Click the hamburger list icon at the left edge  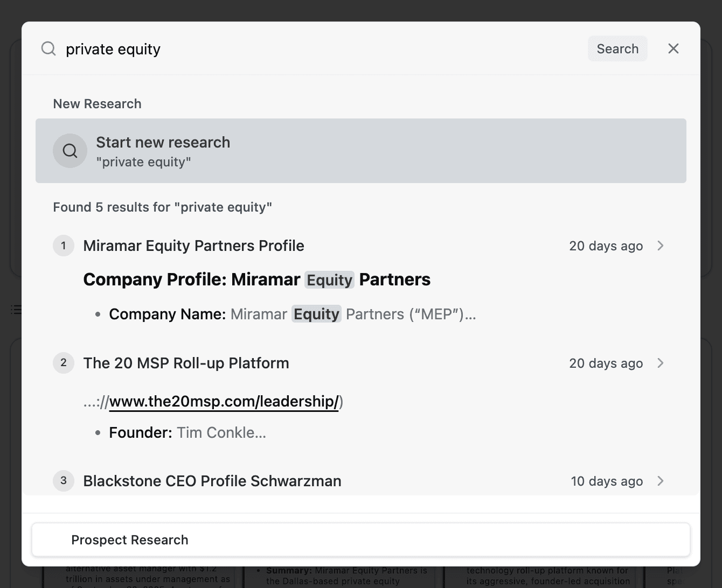click(x=16, y=310)
